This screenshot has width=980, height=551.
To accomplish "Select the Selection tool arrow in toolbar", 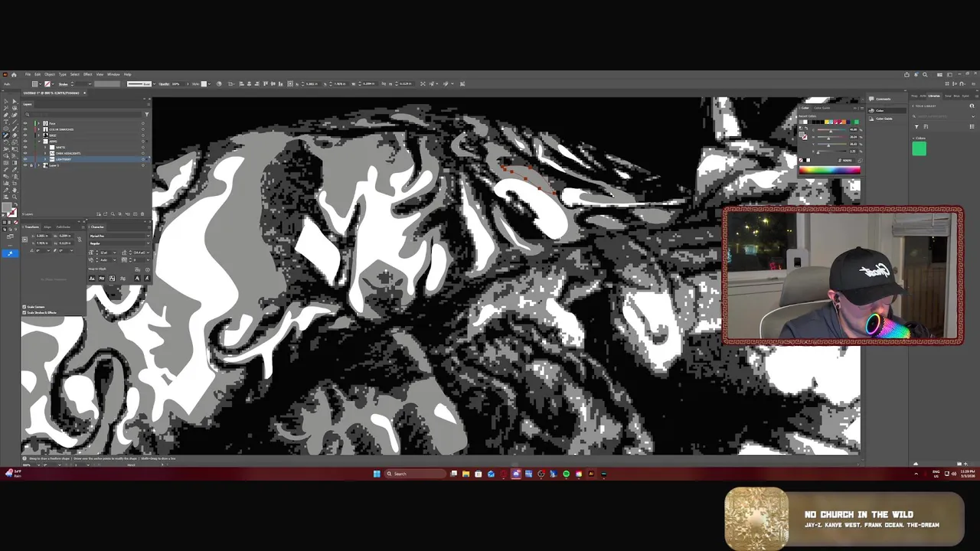I will click(x=6, y=101).
